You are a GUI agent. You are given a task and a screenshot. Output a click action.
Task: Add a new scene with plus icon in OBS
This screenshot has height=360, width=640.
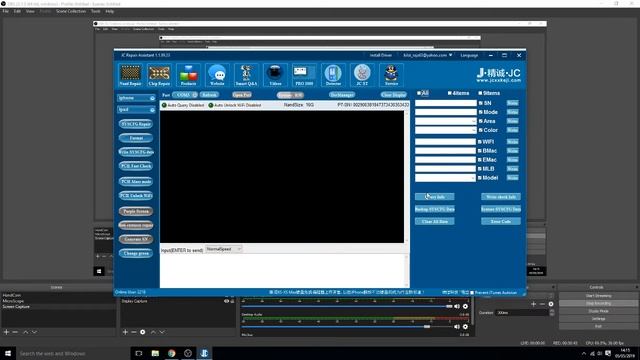coord(6,332)
